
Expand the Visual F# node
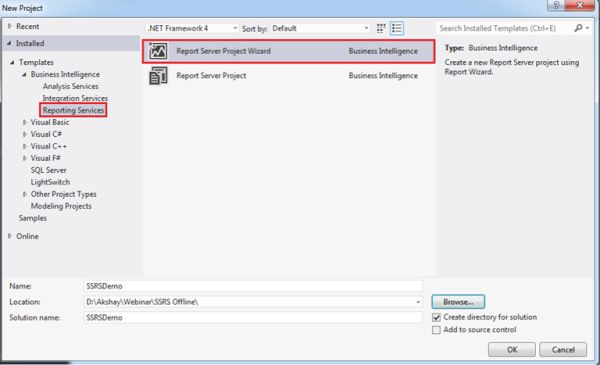[24, 158]
